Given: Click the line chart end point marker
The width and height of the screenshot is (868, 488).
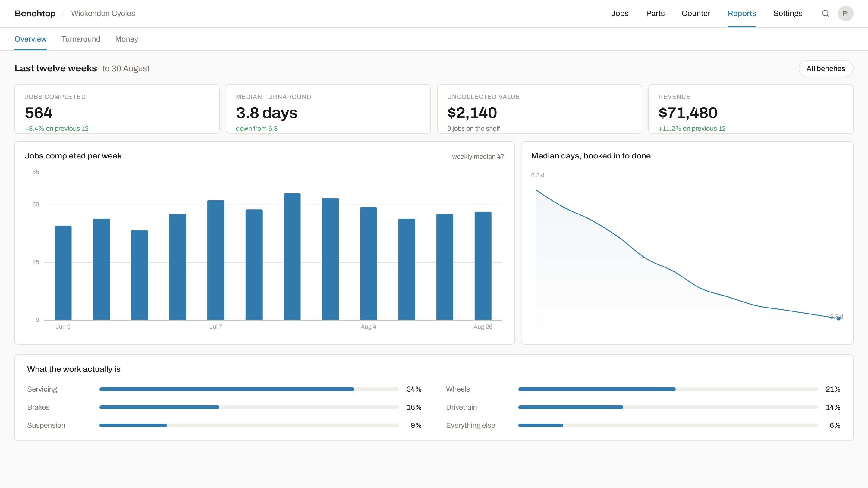Looking at the screenshot, I should click(838, 318).
